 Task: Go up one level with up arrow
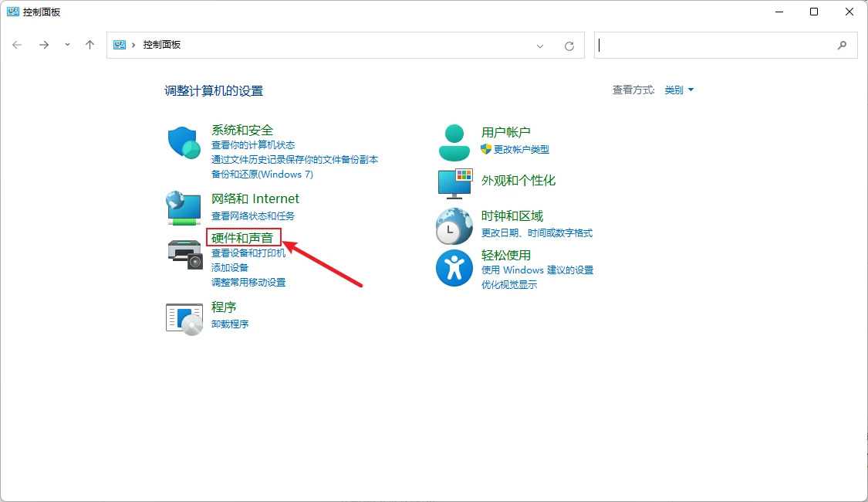click(x=90, y=45)
